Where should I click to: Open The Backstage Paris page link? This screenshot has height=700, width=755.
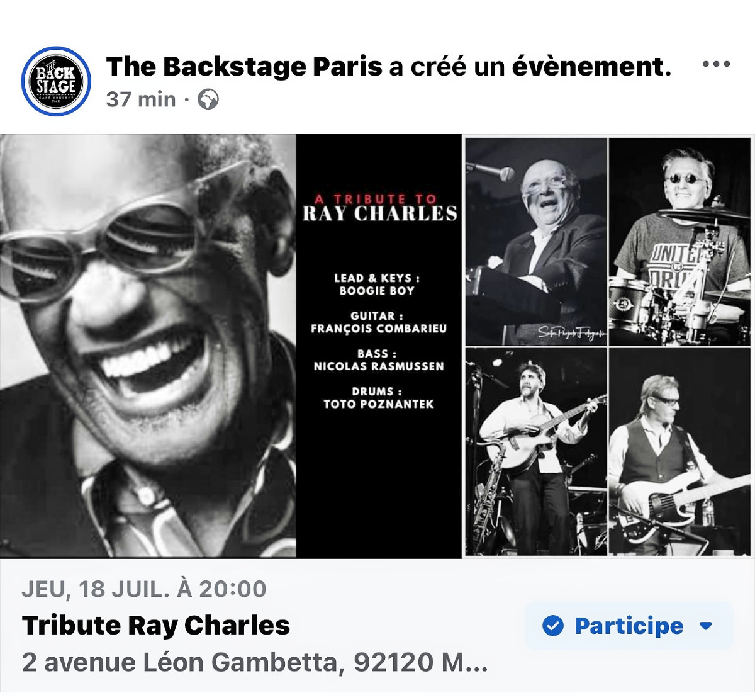[244, 66]
